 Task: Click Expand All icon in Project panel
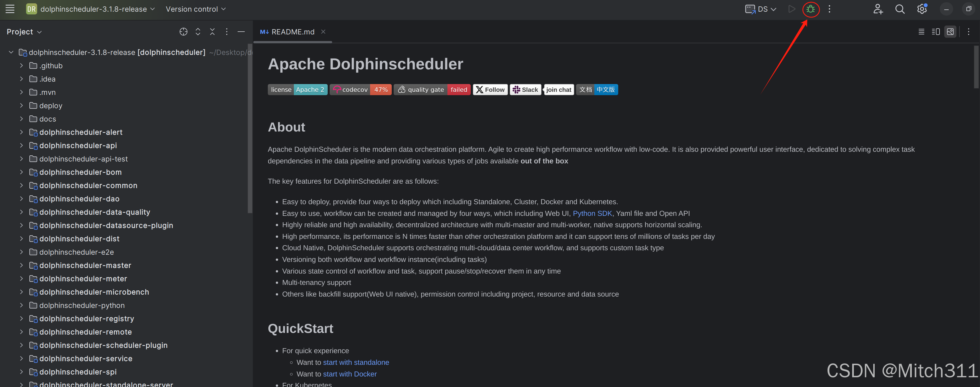198,32
